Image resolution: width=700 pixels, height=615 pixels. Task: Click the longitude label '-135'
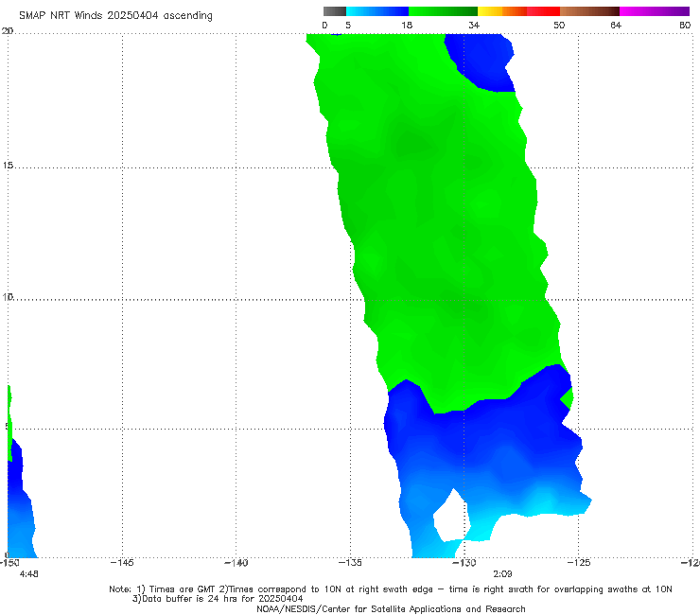(x=350, y=563)
